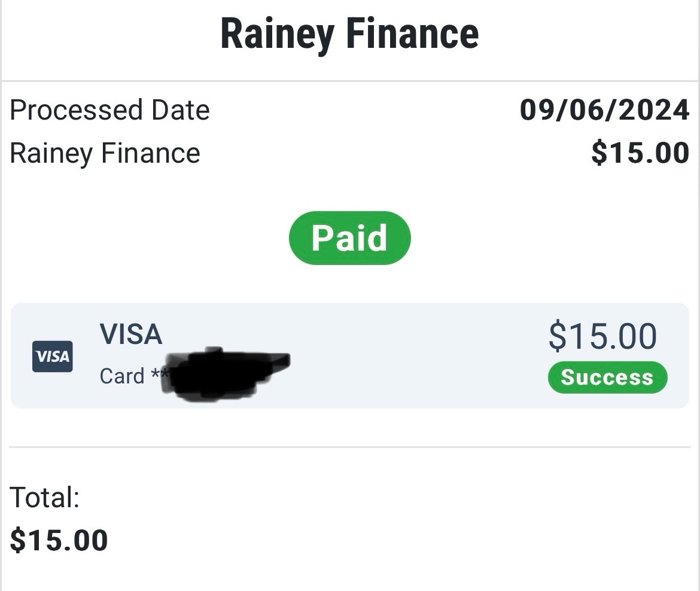
Task: Tap the $15.00 amount above Success badge
Action: pos(602,336)
